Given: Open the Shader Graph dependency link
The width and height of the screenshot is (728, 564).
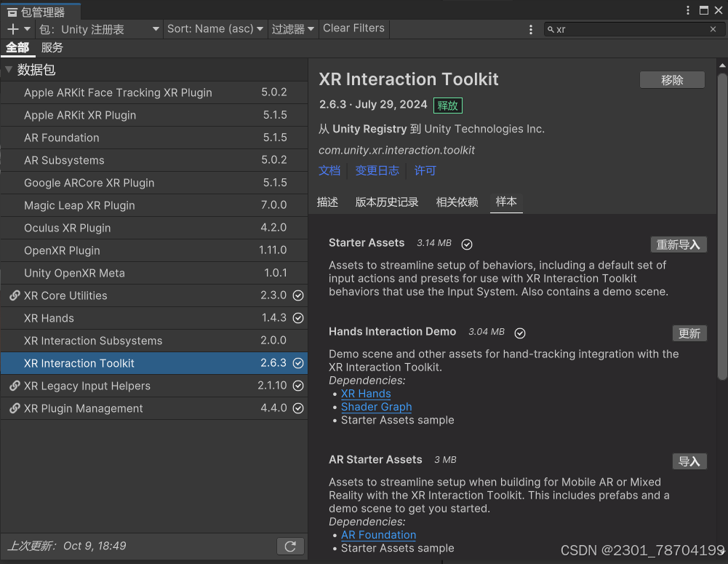Looking at the screenshot, I should click(377, 407).
